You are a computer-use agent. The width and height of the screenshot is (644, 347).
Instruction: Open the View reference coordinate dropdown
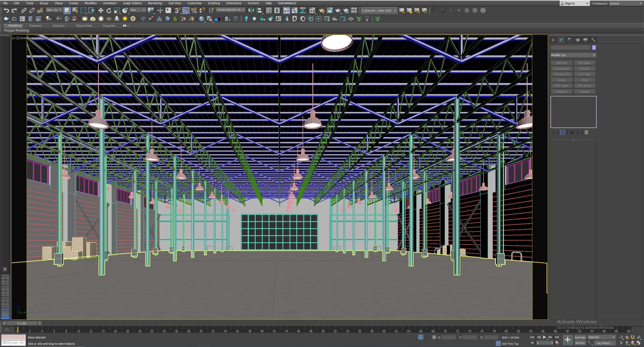tap(138, 10)
